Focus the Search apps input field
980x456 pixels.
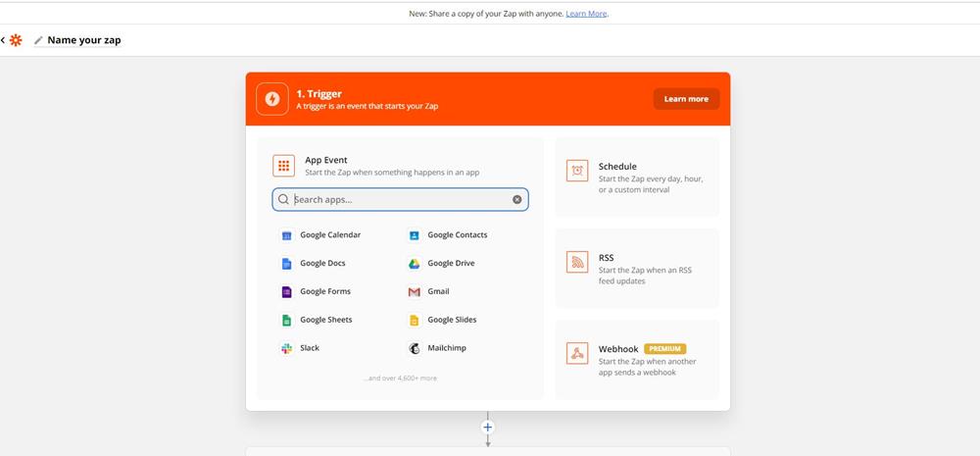[400, 199]
